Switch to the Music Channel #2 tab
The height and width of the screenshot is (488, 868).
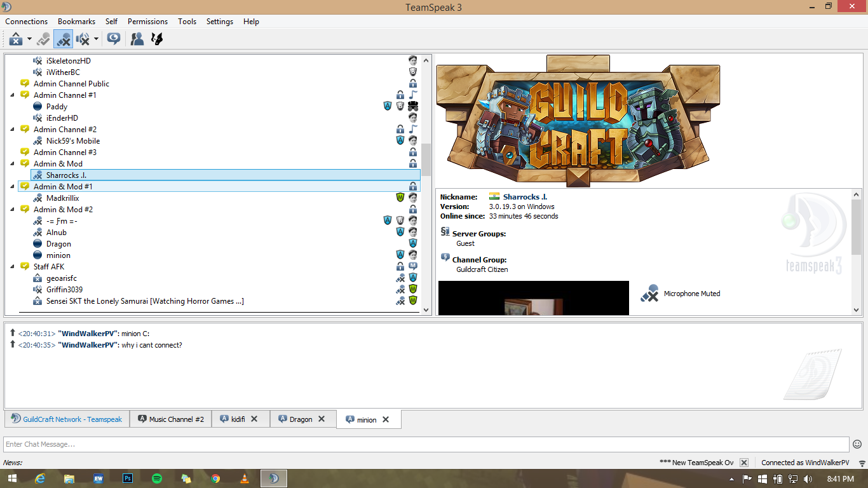(171, 419)
